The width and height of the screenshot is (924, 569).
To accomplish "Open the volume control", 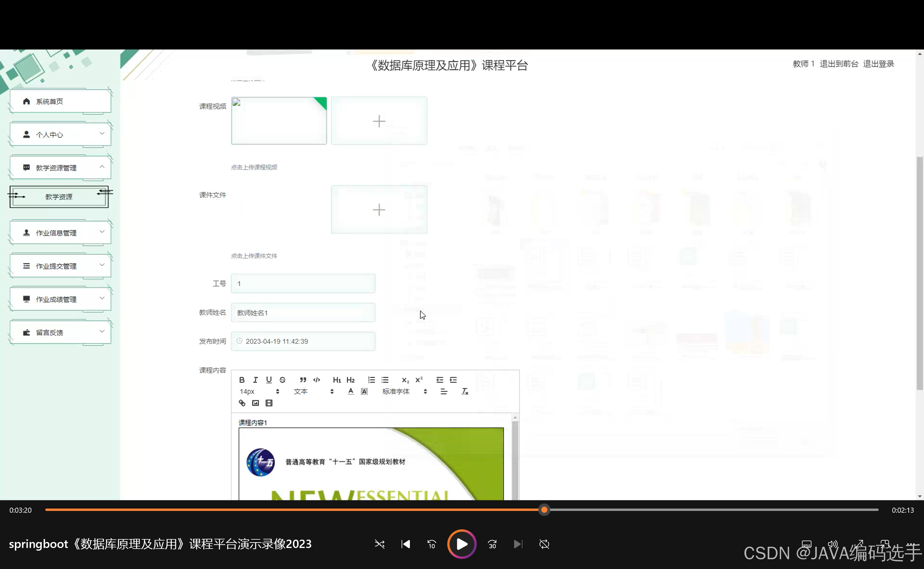I will 832,544.
